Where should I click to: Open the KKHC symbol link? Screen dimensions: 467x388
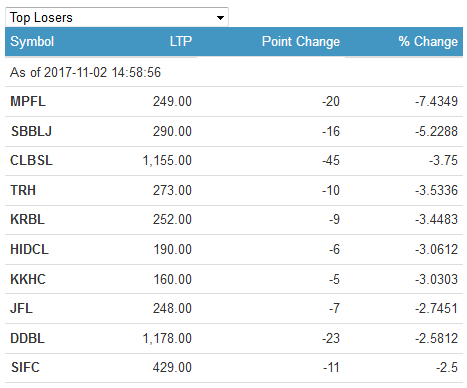tap(28, 279)
